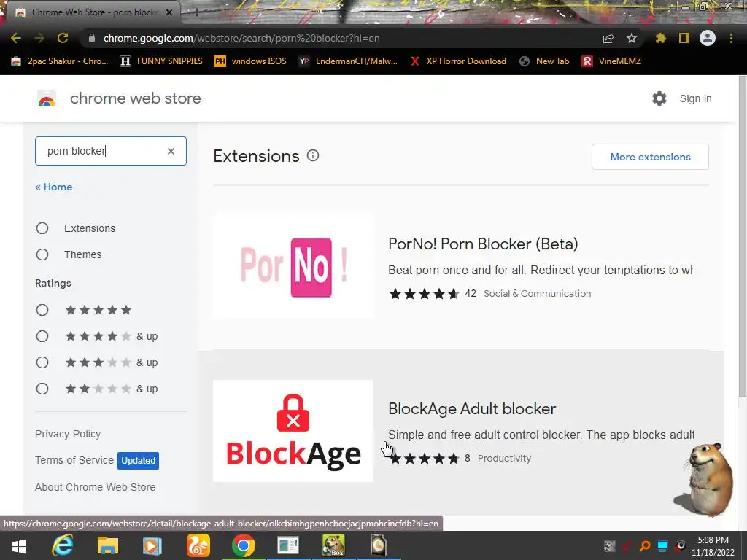Open the media player taskbar icon

(152, 545)
